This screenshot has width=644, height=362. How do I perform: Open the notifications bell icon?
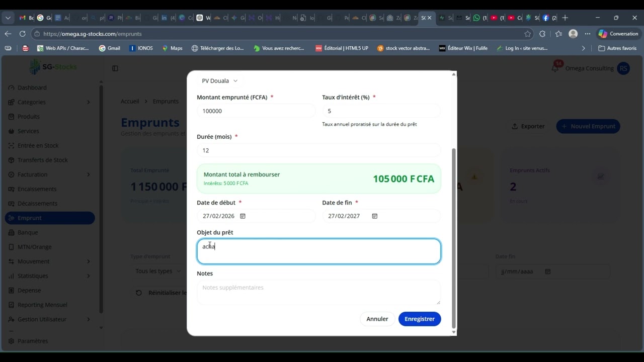pos(555,68)
